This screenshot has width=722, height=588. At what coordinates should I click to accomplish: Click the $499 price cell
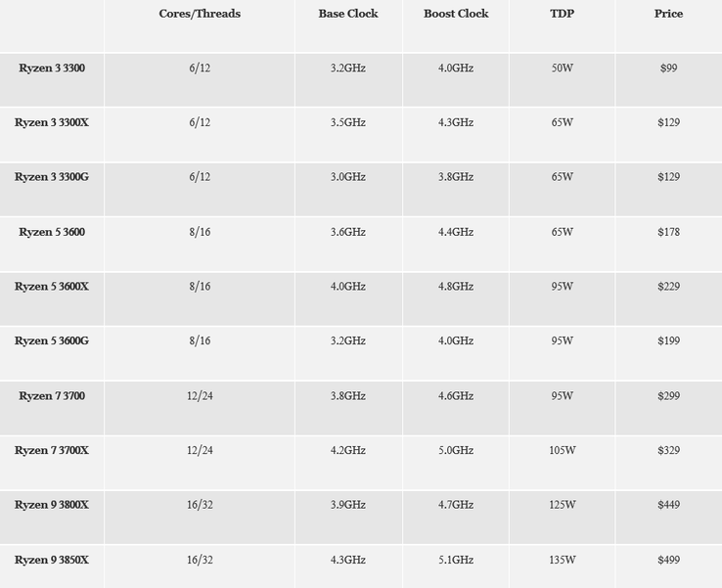click(x=668, y=560)
